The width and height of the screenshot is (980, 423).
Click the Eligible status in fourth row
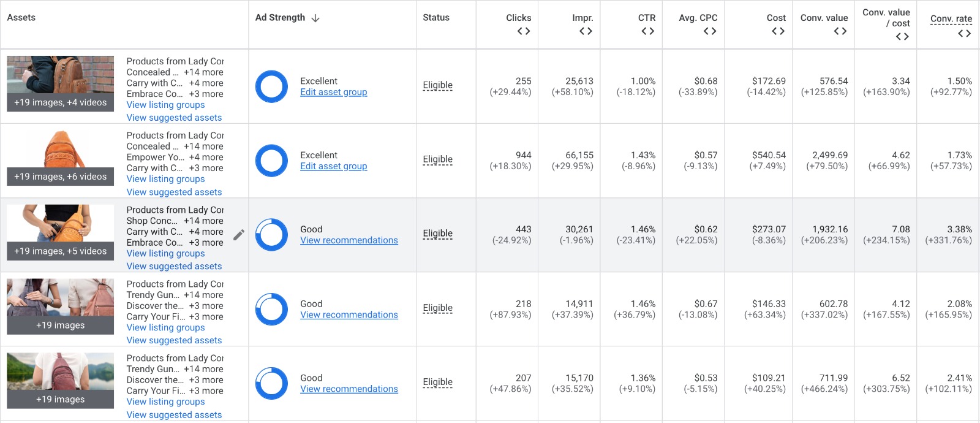click(437, 308)
